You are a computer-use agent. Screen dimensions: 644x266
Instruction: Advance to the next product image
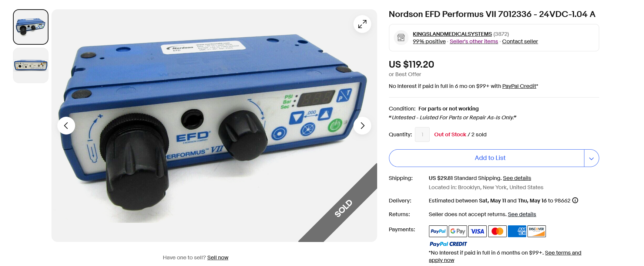tap(362, 126)
